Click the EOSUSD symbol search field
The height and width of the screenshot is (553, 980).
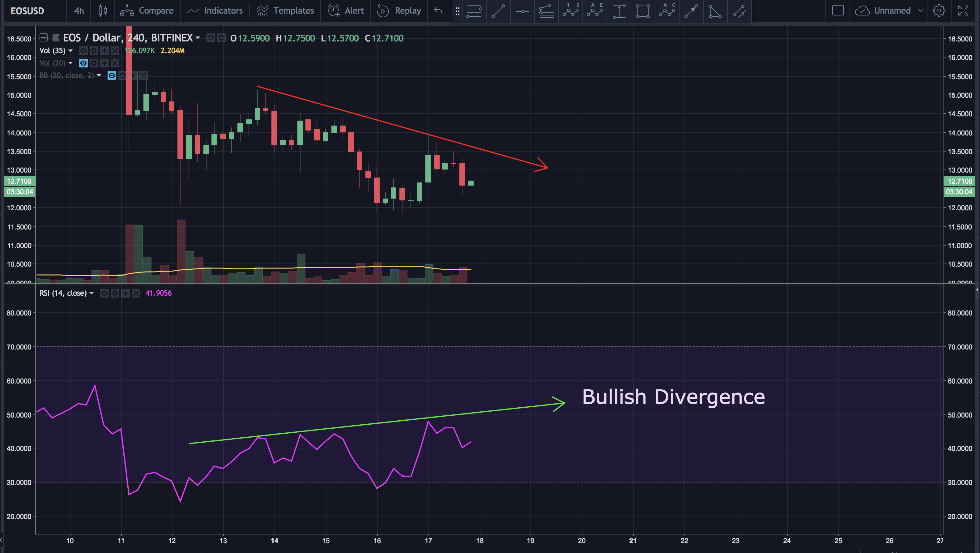point(28,11)
